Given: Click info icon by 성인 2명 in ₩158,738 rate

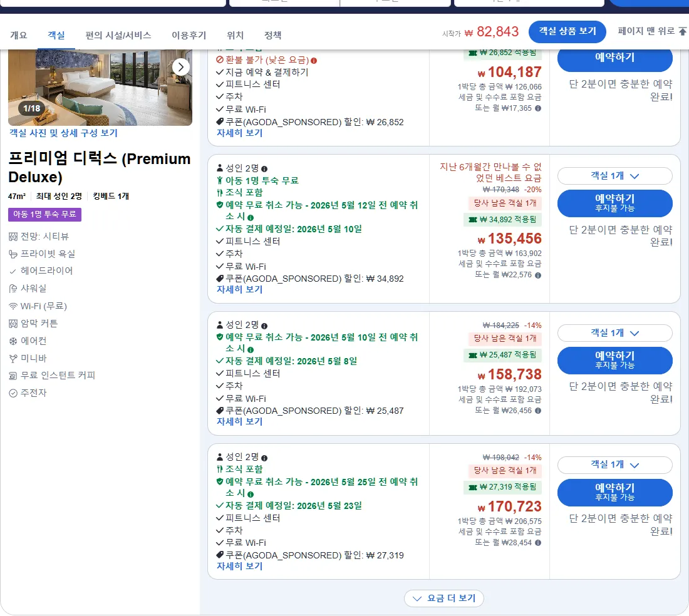Looking at the screenshot, I should pyautogui.click(x=264, y=326).
